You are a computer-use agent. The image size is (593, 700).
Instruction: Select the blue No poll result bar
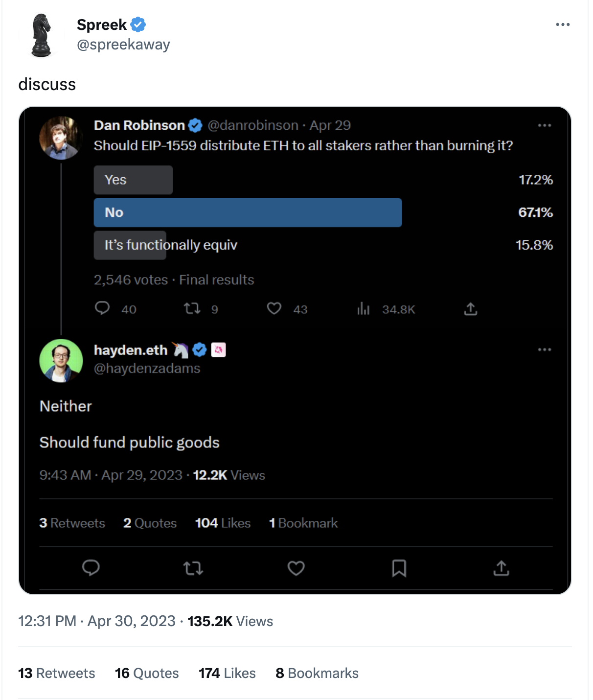pos(248,212)
